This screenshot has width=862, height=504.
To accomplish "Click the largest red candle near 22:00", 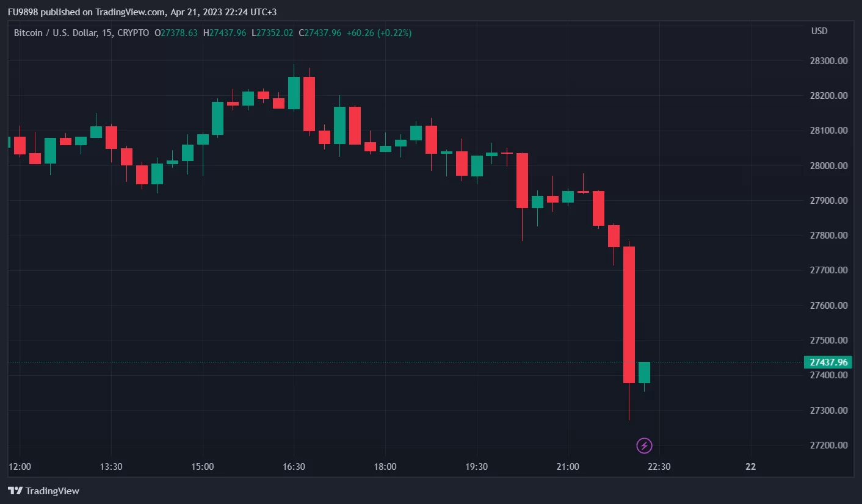I will tap(629, 314).
